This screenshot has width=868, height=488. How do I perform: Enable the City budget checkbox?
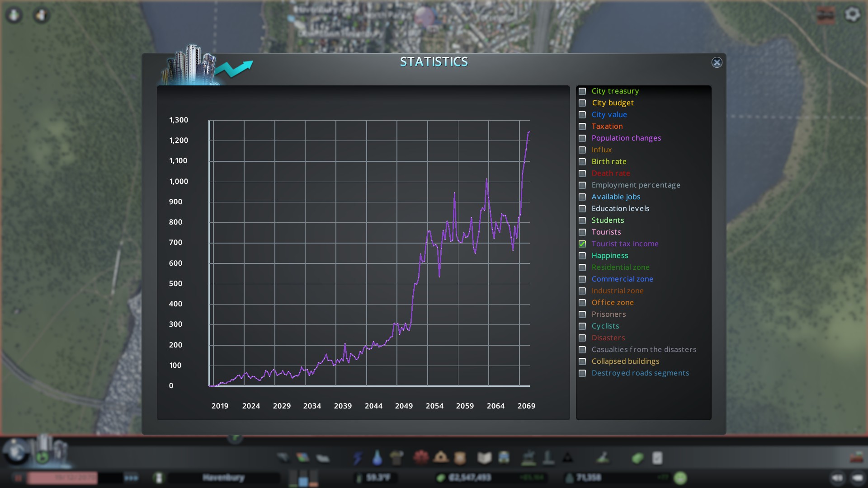[582, 103]
